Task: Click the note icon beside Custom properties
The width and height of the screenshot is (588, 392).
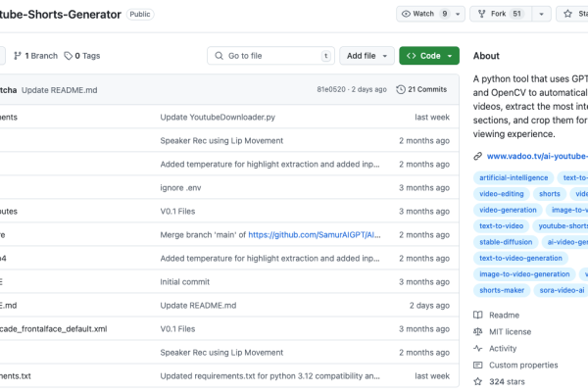Action: [x=478, y=366]
